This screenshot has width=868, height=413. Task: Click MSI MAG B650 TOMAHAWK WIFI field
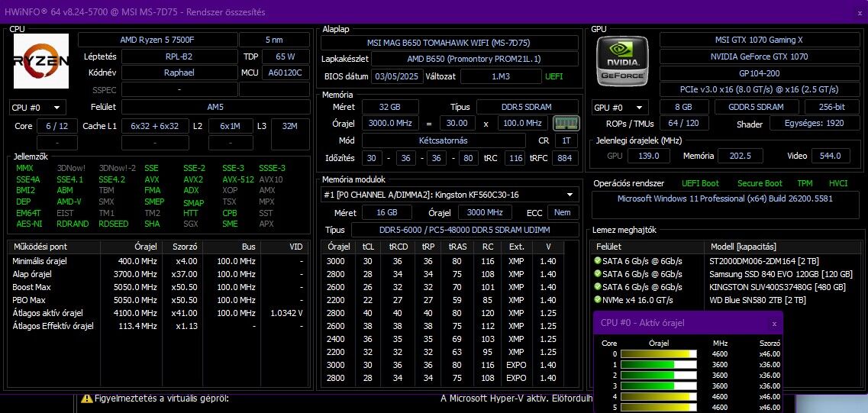pyautogui.click(x=450, y=43)
